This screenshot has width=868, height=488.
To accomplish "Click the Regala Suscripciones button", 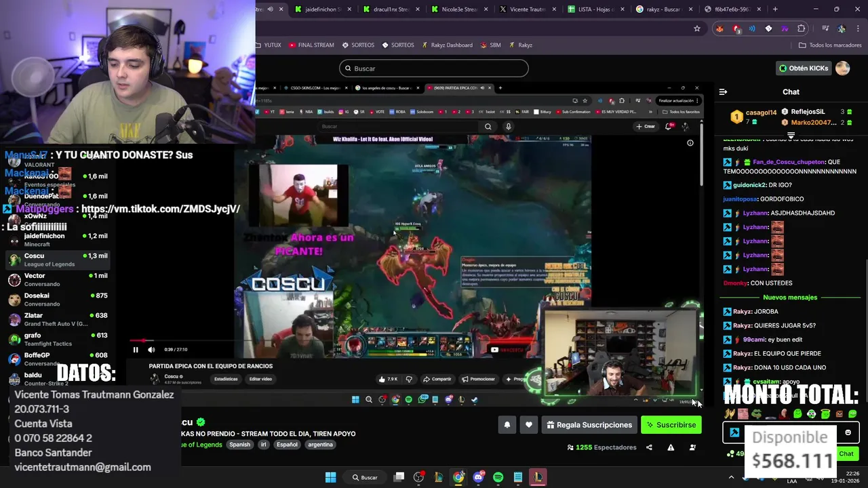I will (x=589, y=425).
